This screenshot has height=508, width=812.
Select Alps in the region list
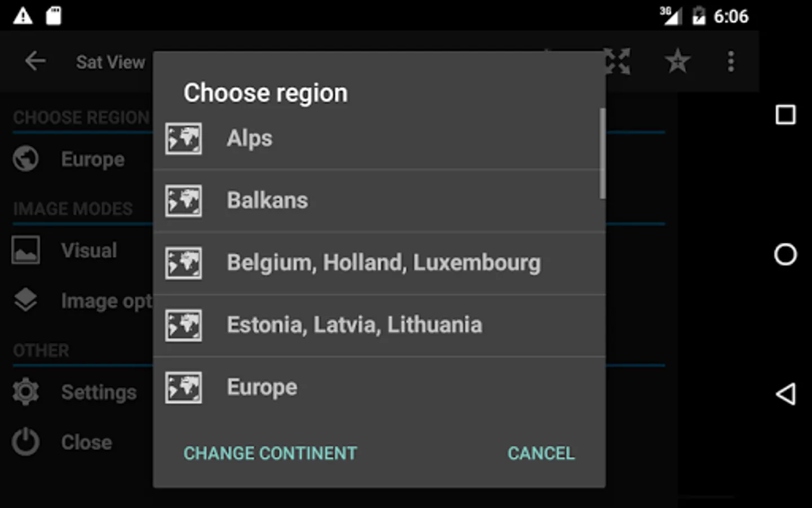tap(249, 139)
